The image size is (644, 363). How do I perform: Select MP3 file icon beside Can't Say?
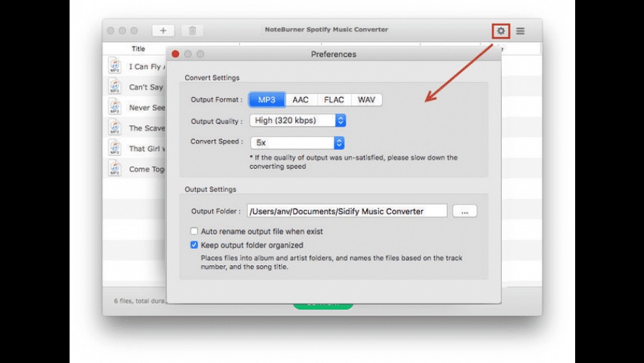point(115,87)
